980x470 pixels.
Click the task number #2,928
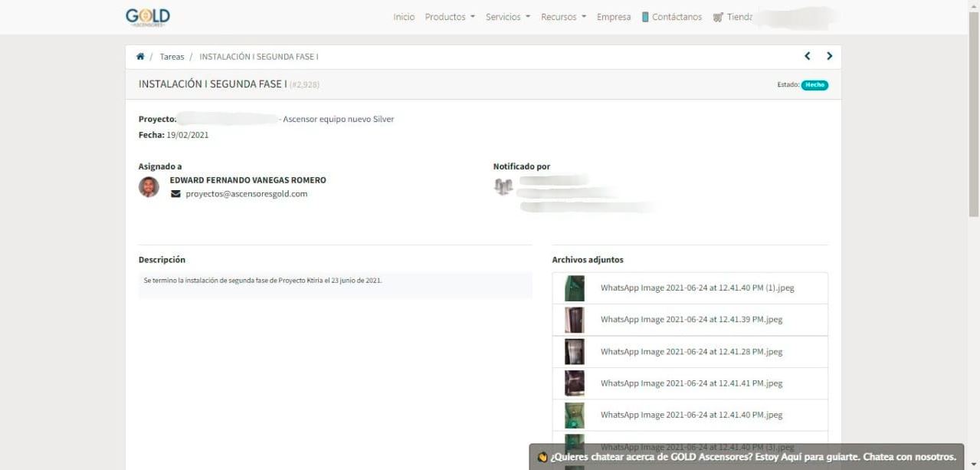click(x=304, y=85)
